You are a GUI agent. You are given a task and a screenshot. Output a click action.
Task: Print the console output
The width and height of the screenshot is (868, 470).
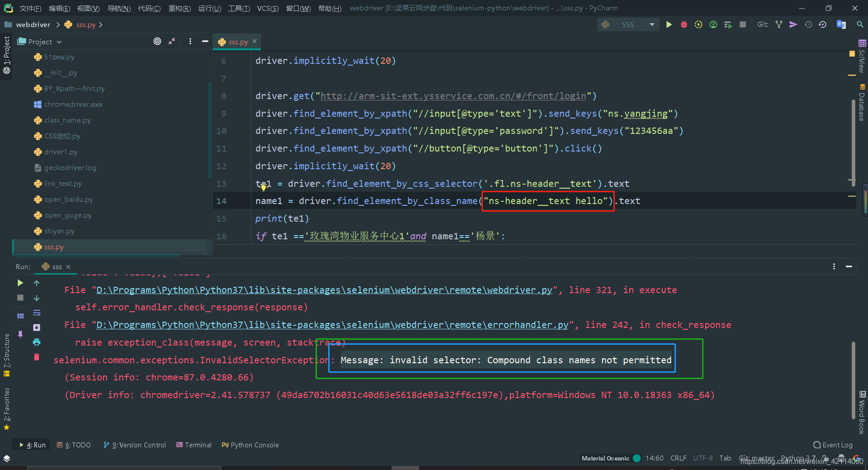pos(37,342)
